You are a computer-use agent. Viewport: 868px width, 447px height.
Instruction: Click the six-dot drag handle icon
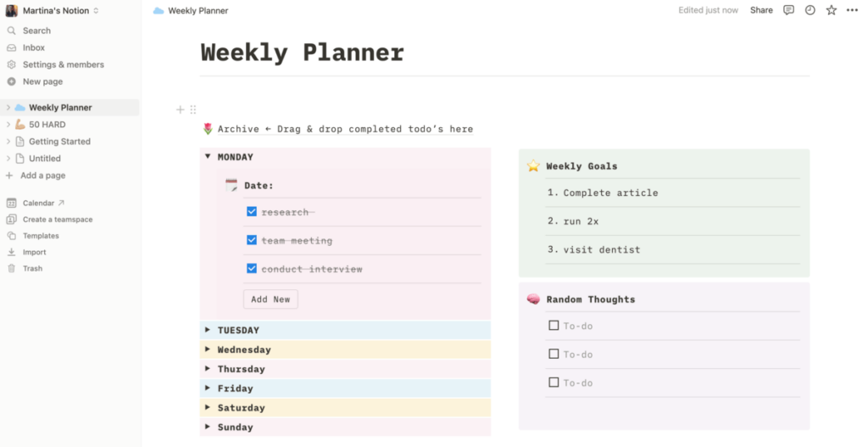[x=193, y=109]
